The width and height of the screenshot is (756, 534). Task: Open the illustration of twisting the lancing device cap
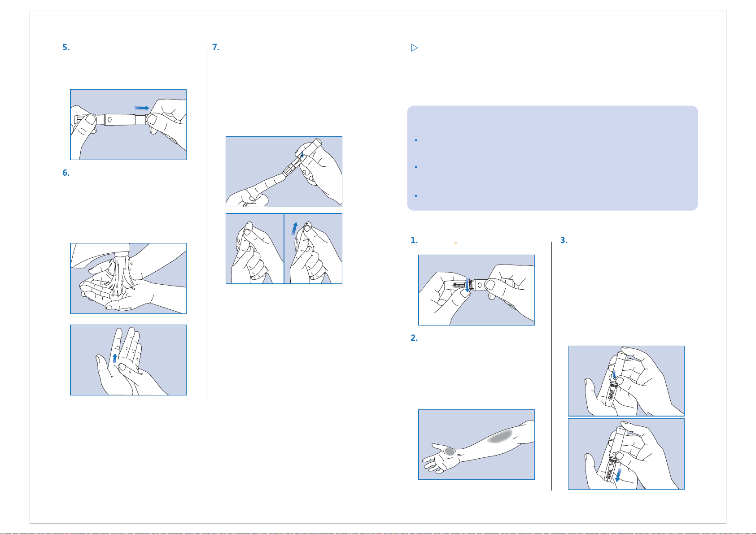476,290
